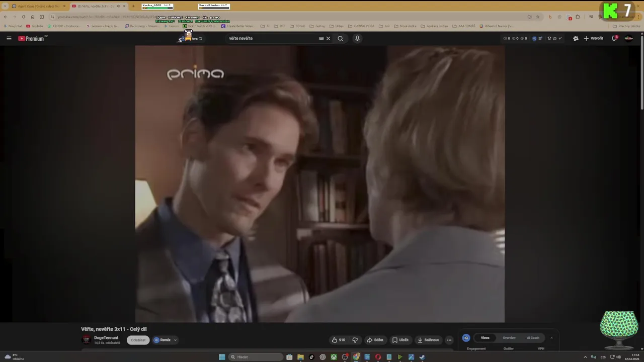
Task: Close the 'Věřte, nevěřte 3x11' browser tab
Action: tap(124, 6)
